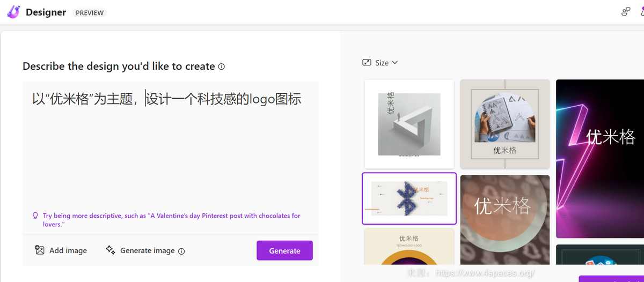Choose the notebook sketches logo design
Image resolution: width=644 pixels, height=282 pixels.
(504, 124)
